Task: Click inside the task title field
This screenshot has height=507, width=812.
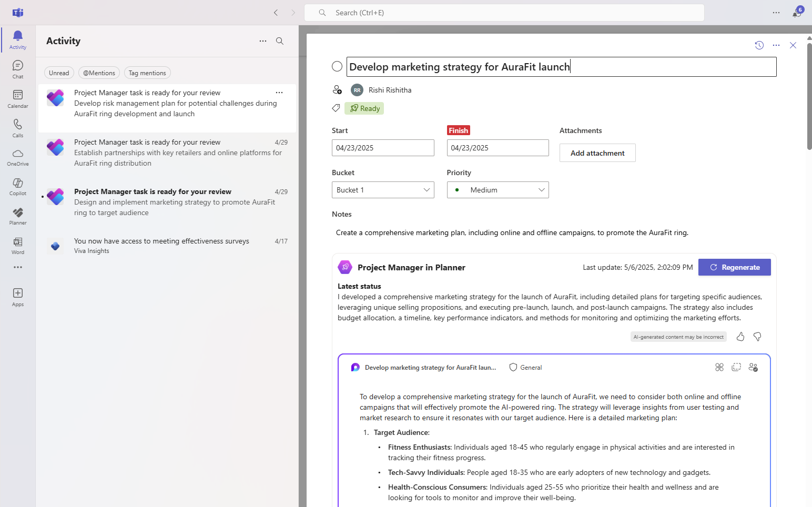Action: [x=526, y=66]
